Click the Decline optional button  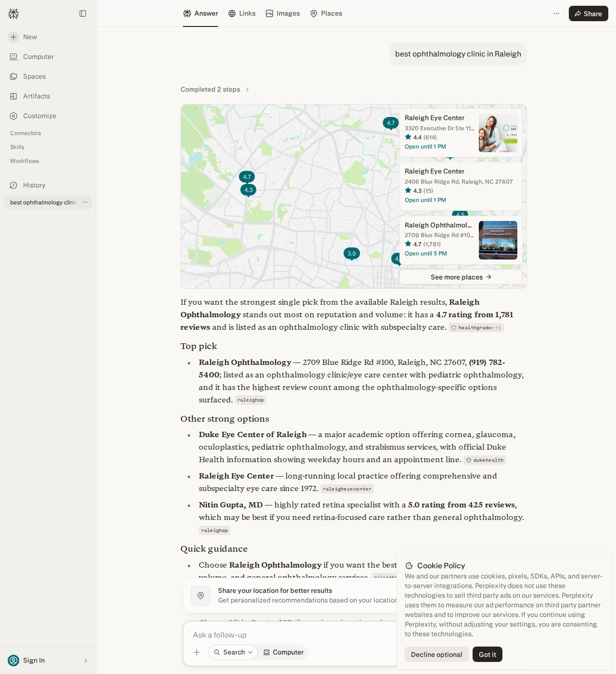click(x=436, y=654)
